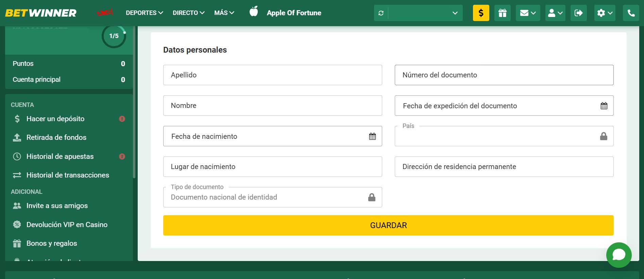
Task: Open Historial de transacciones
Action: 68,175
